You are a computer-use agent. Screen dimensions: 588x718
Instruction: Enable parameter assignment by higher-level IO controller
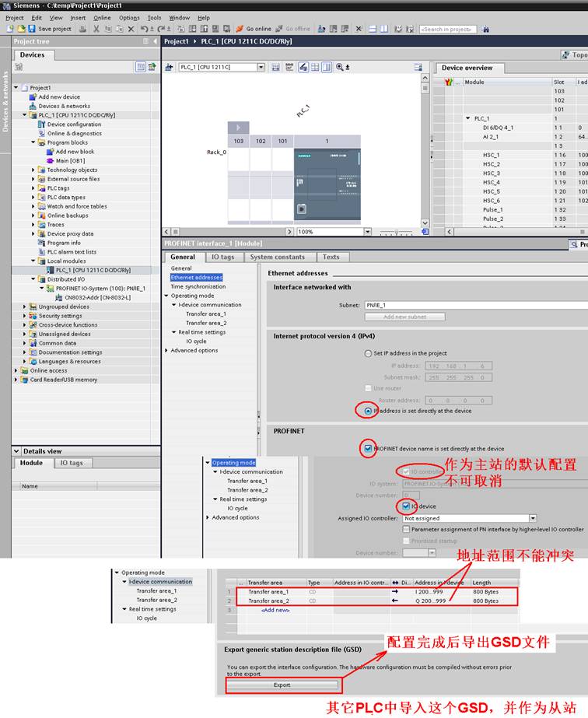(406, 529)
